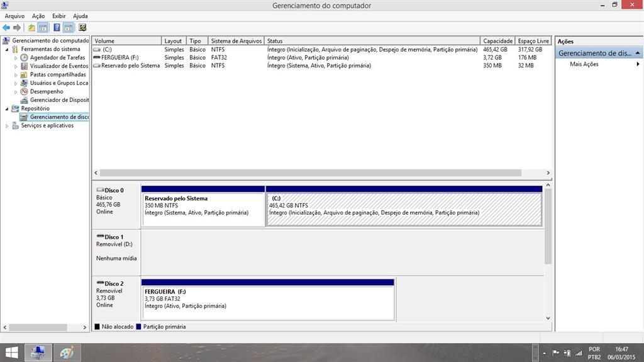Click the Desempenho performance icon
Viewport: 644px width, 362px height.
click(25, 91)
